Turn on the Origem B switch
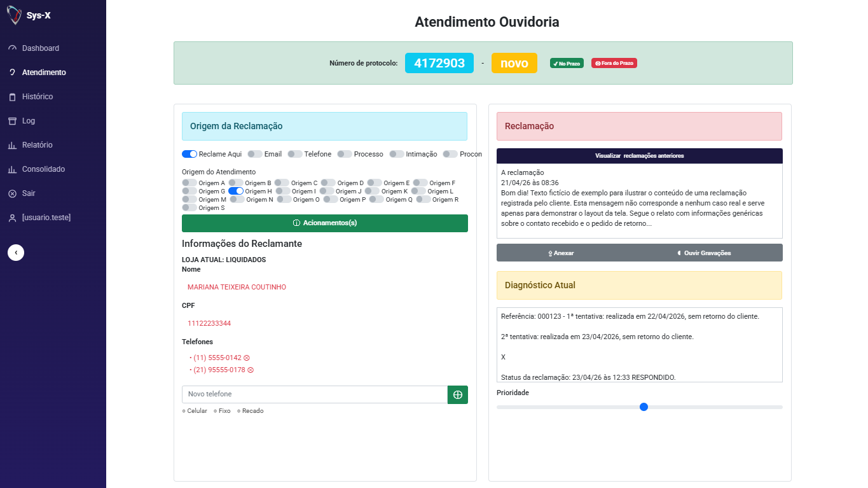This screenshot has width=868, height=488. point(236,183)
